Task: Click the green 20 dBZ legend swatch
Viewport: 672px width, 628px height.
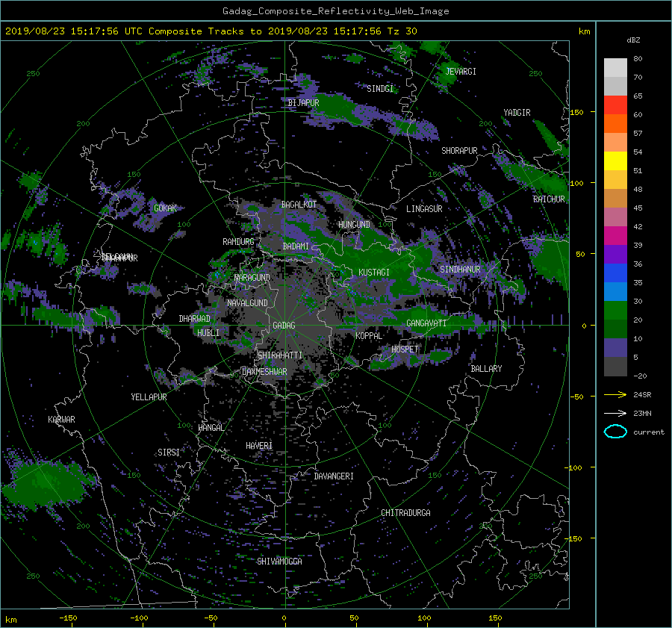Action: pyautogui.click(x=615, y=311)
